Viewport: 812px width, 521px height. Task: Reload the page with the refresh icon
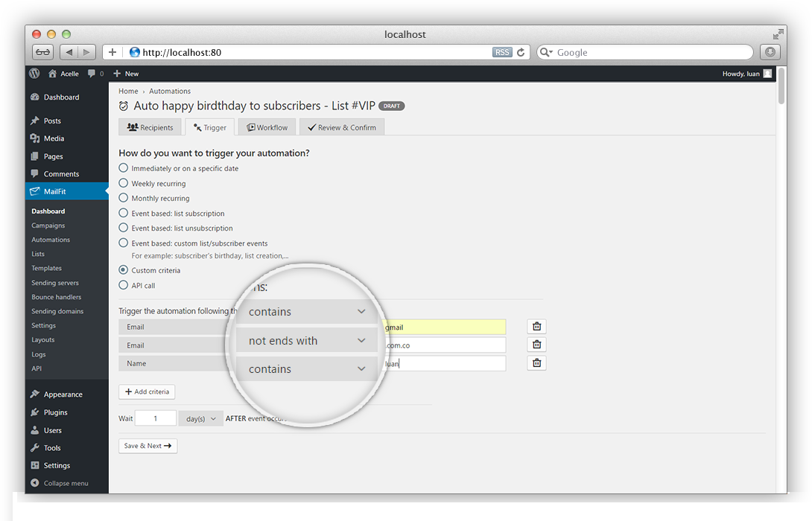(521, 52)
